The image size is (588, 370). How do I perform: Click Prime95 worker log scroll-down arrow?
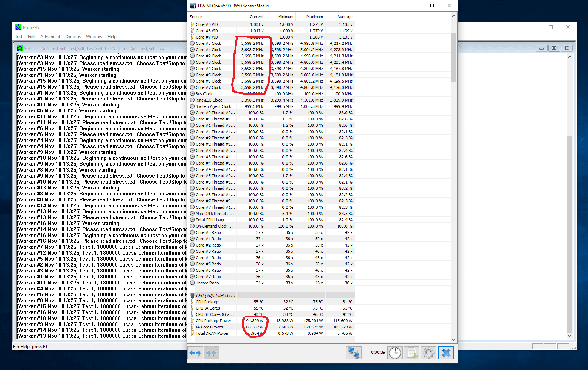tap(569, 336)
